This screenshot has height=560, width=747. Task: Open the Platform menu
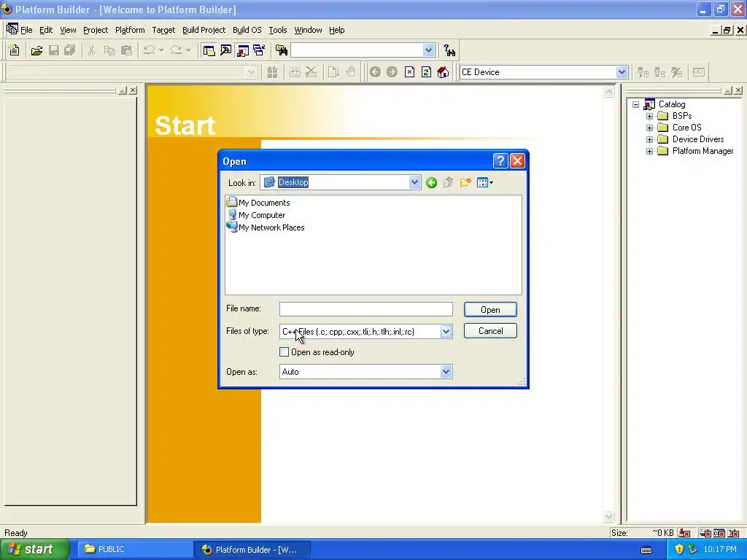(130, 30)
